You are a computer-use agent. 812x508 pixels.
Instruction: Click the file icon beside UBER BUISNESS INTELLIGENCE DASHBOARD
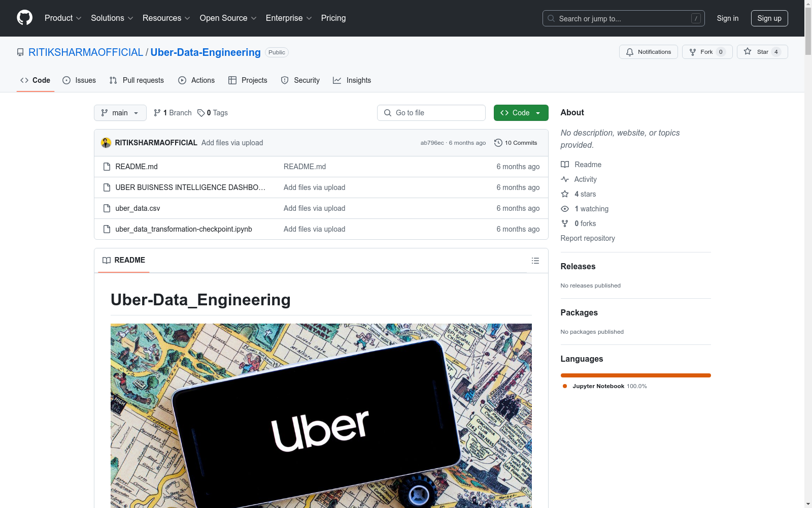[x=107, y=187]
